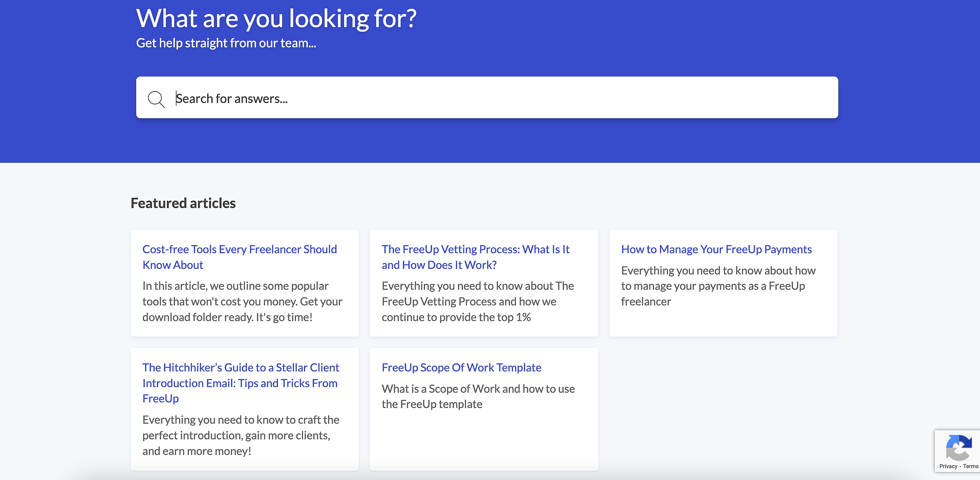Click the 'Featured articles' heading
The height and width of the screenshot is (480, 980).
tap(183, 203)
